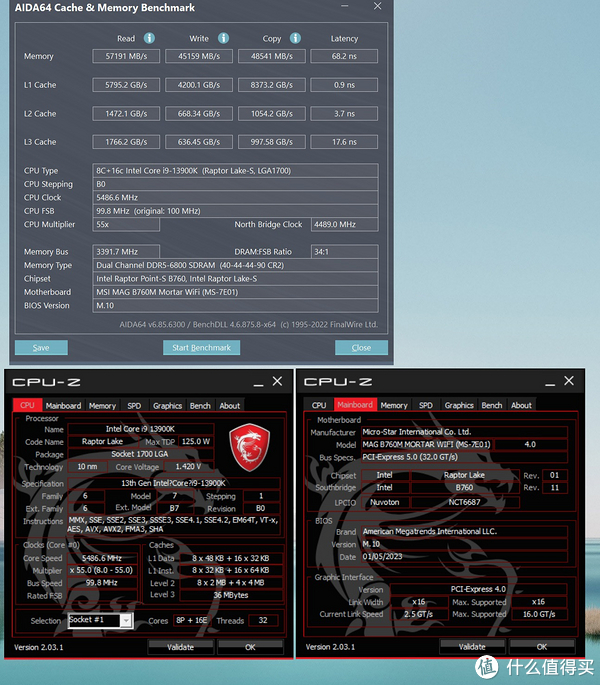Click Core Speed value 5486.6 MHz in CPU-Z

(x=102, y=558)
